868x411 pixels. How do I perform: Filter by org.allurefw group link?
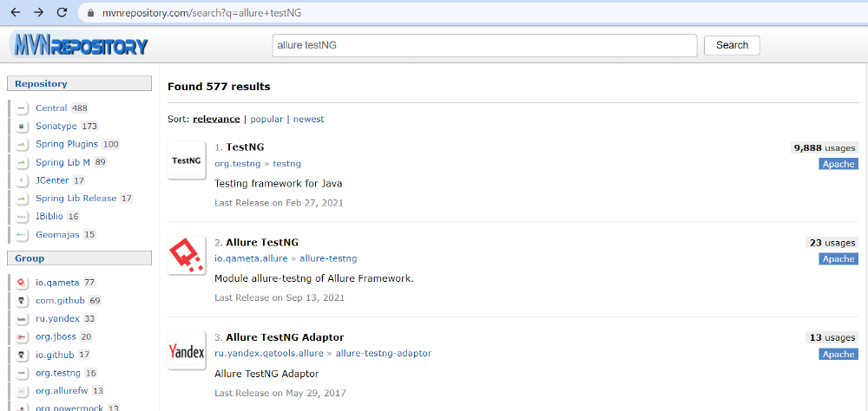pyautogui.click(x=62, y=390)
